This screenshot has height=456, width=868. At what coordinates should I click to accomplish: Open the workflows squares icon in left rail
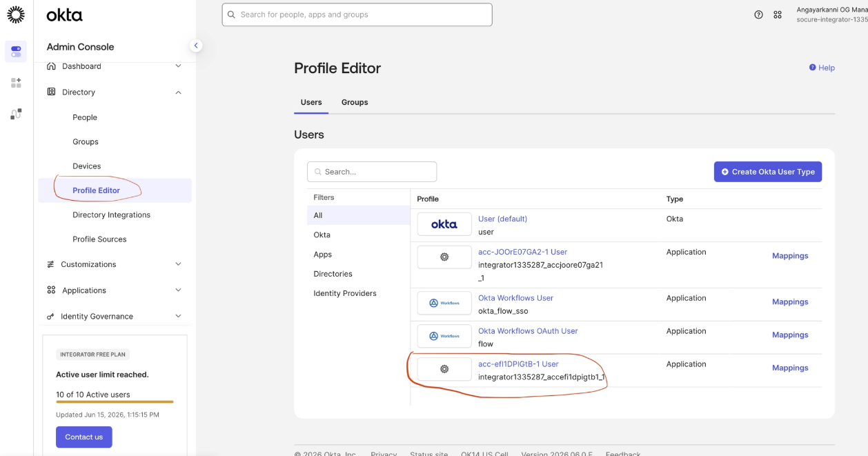pos(16,114)
